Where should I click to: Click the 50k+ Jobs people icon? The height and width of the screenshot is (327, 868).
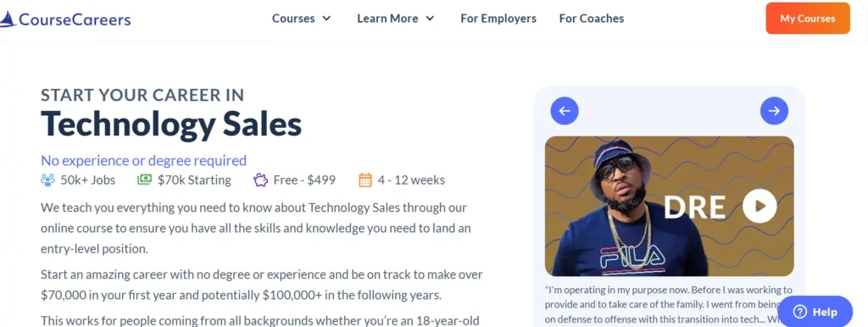tap(47, 180)
